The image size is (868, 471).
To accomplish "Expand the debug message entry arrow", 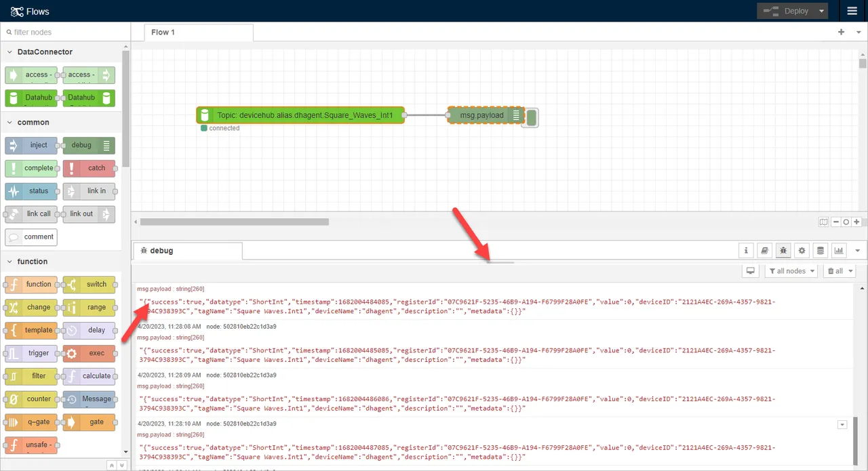I will 842,424.
